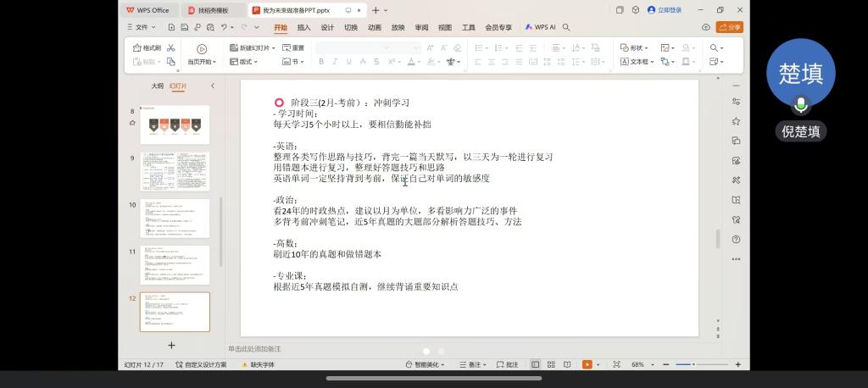
Task: Click the Increase font size icon
Action: [x=430, y=48]
